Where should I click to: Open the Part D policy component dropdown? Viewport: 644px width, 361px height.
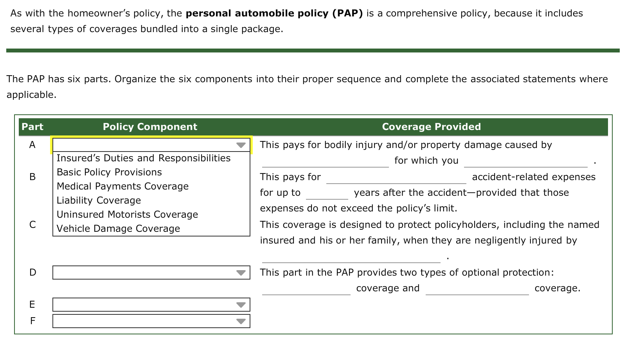(x=151, y=273)
